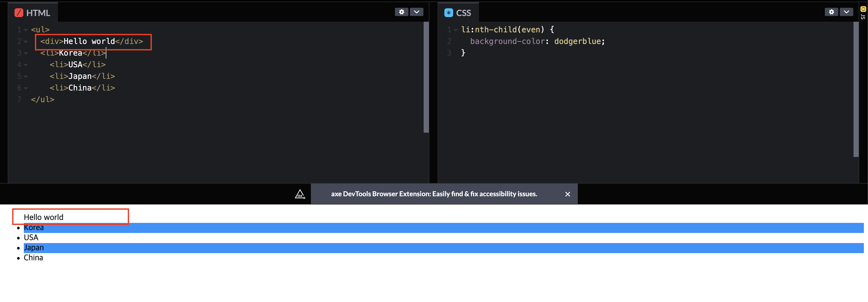Click the red HTML slash icon
868x302 pixels.
coord(19,13)
